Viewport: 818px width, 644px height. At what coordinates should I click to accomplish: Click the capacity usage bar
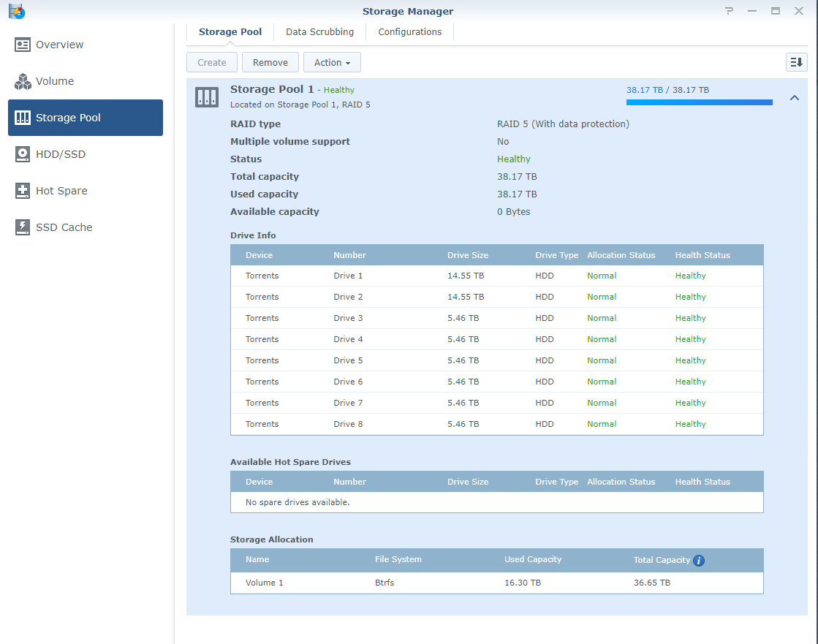699,102
